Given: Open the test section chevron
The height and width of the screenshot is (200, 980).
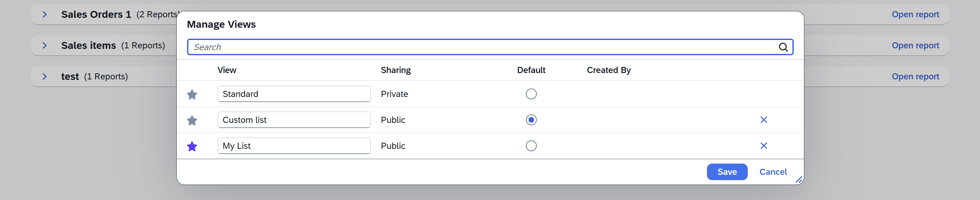Looking at the screenshot, I should [44, 76].
